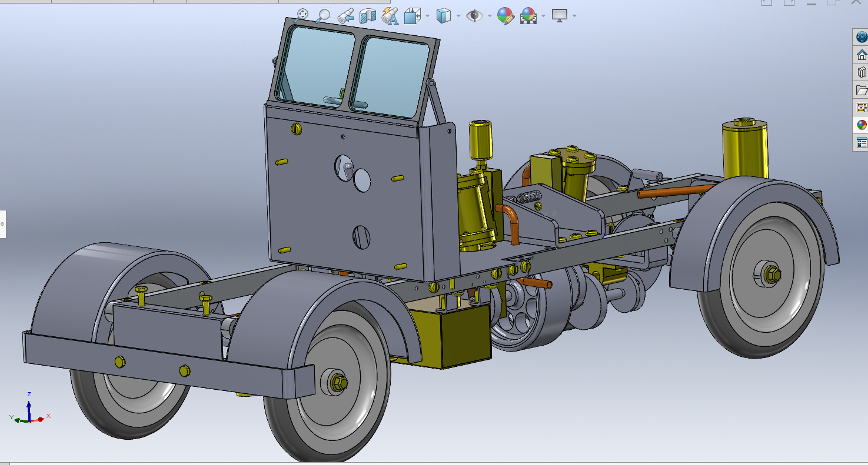Toggle the Hide/Show Items eye icon

tap(474, 15)
